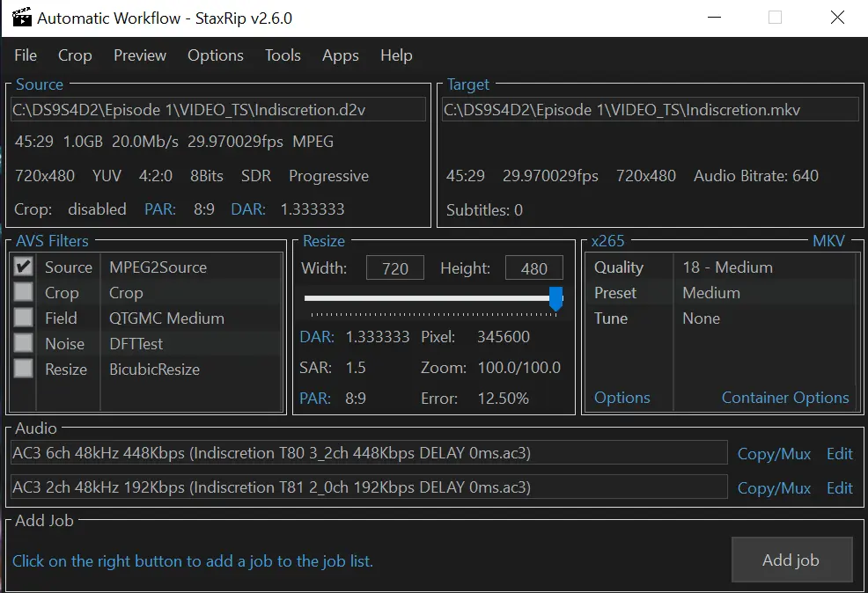Click Edit for the 6ch audio track

point(839,454)
